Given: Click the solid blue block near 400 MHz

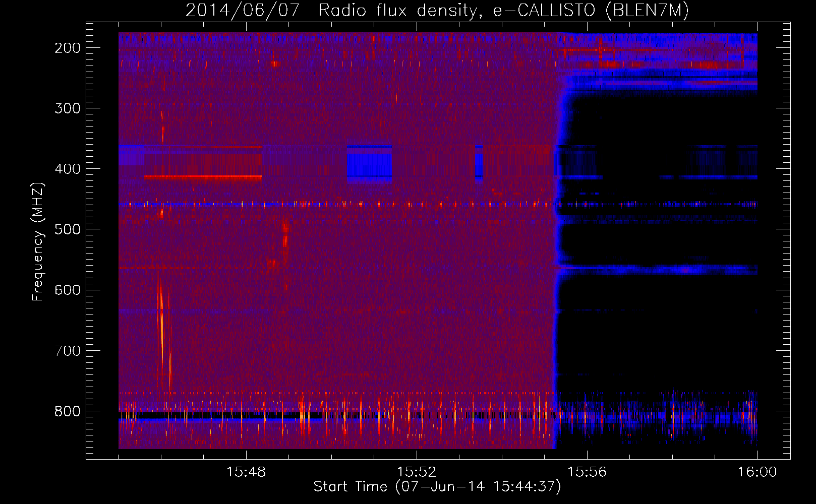Looking at the screenshot, I should [x=369, y=164].
